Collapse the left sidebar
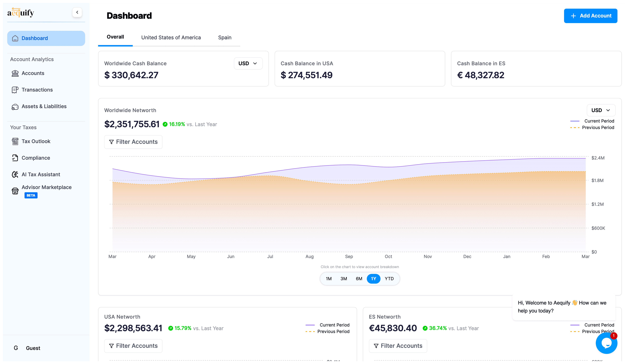Viewport: 629px width, 364px height. [77, 12]
